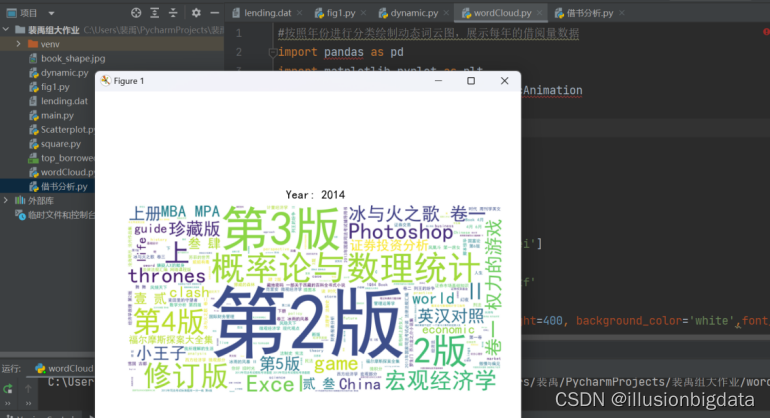The width and height of the screenshot is (770, 420).
Task: Click the word cloud image in Figure 1
Action: [x=315, y=299]
